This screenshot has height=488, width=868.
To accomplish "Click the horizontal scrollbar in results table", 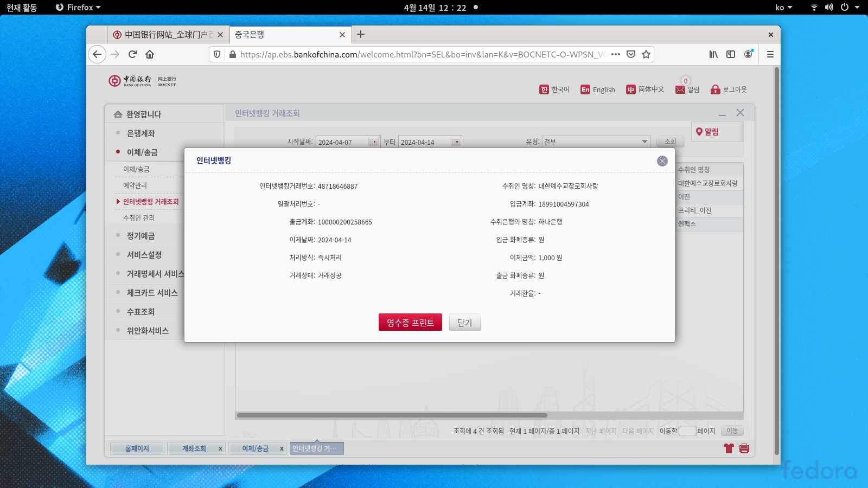I will [392, 415].
